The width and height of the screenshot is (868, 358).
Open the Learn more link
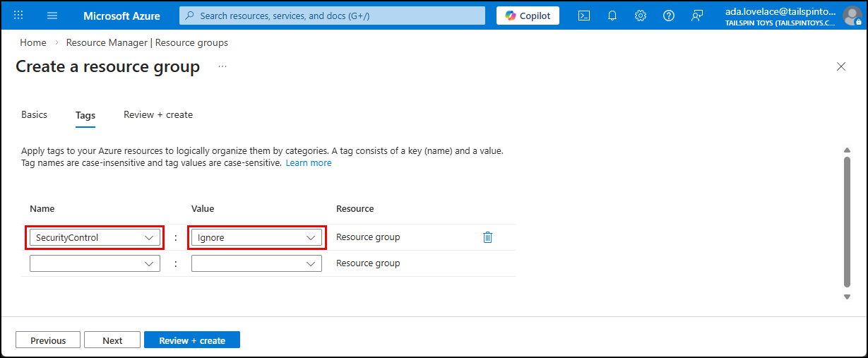[309, 162]
